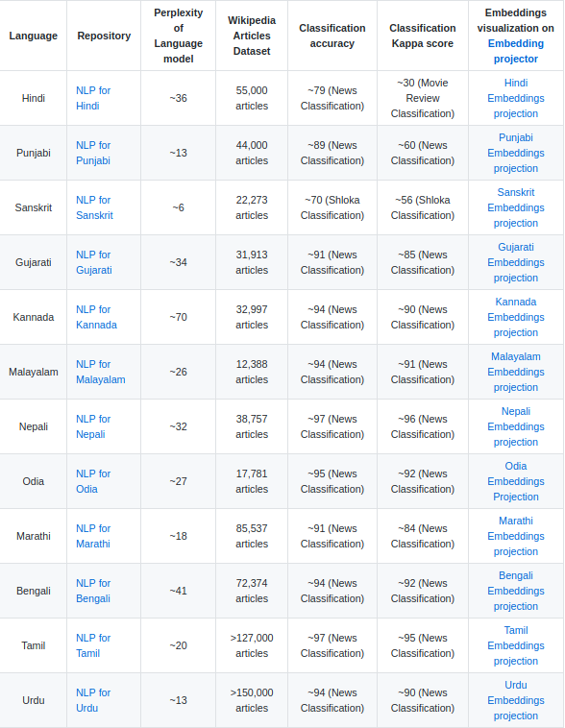The image size is (565, 728).
Task: Open the NLP for Punjabi repository
Action: pos(93,153)
